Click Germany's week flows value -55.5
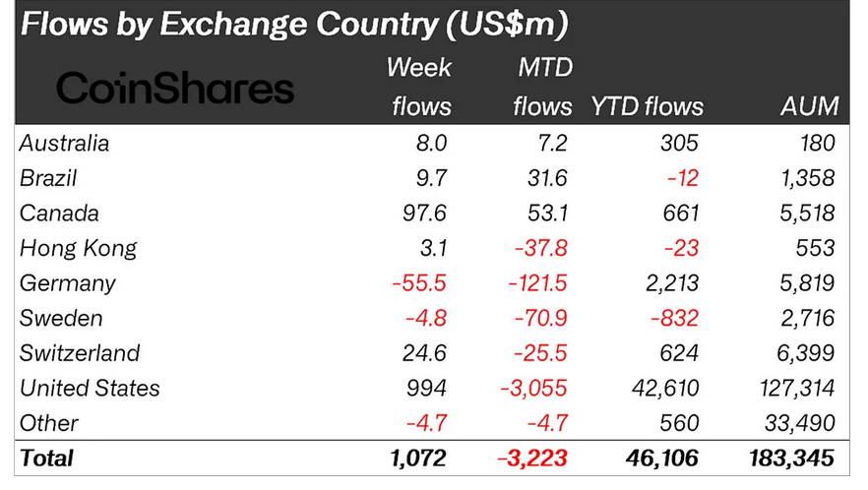Viewport: 868px width, 490px height. (x=420, y=283)
